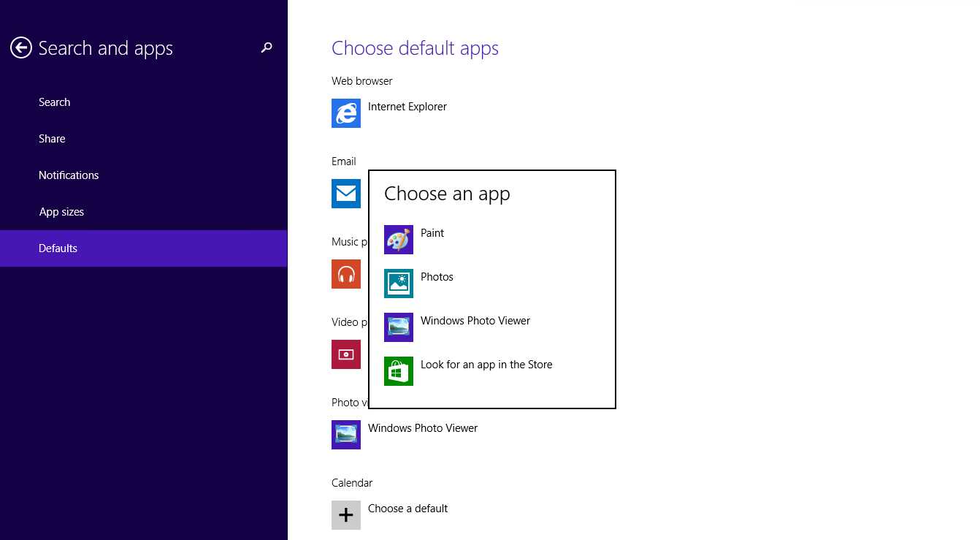This screenshot has width=980, height=540.
Task: Click the plus icon under Calendar
Action: 346,515
